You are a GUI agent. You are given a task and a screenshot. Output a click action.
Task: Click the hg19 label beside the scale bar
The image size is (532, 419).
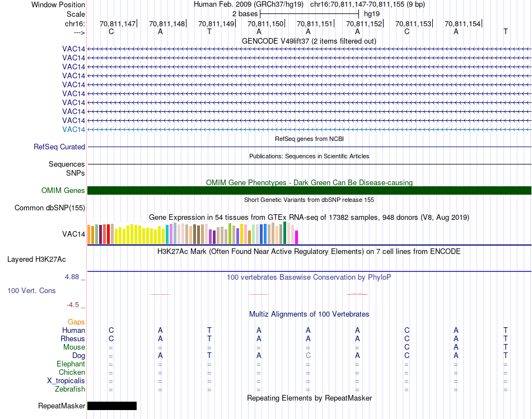point(372,14)
